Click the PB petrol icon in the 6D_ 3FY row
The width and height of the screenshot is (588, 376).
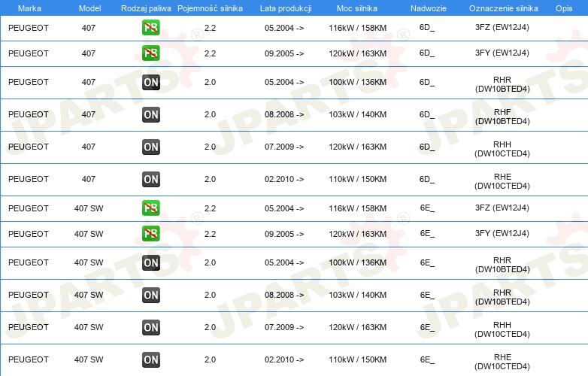(150, 53)
